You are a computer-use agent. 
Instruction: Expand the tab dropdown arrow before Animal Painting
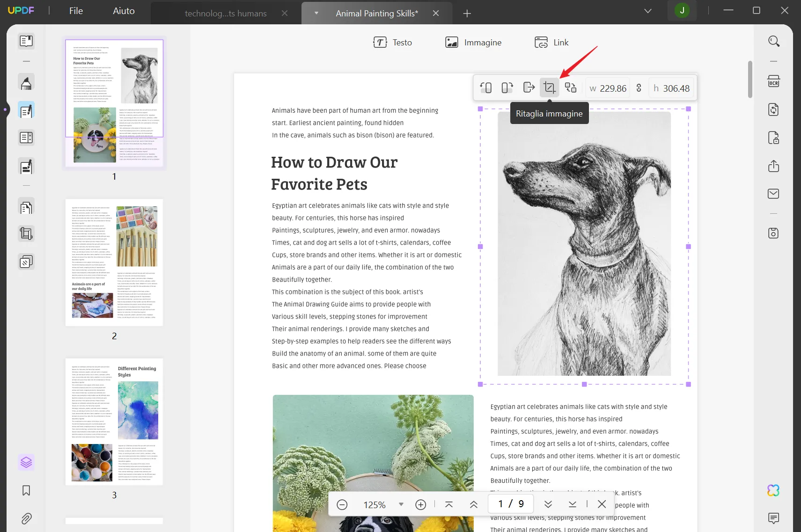316,13
